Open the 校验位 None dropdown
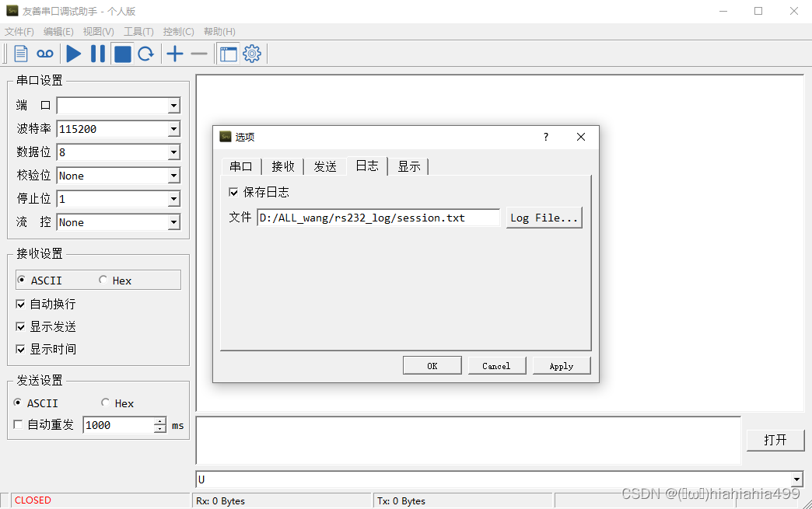The width and height of the screenshot is (812, 509). (173, 176)
